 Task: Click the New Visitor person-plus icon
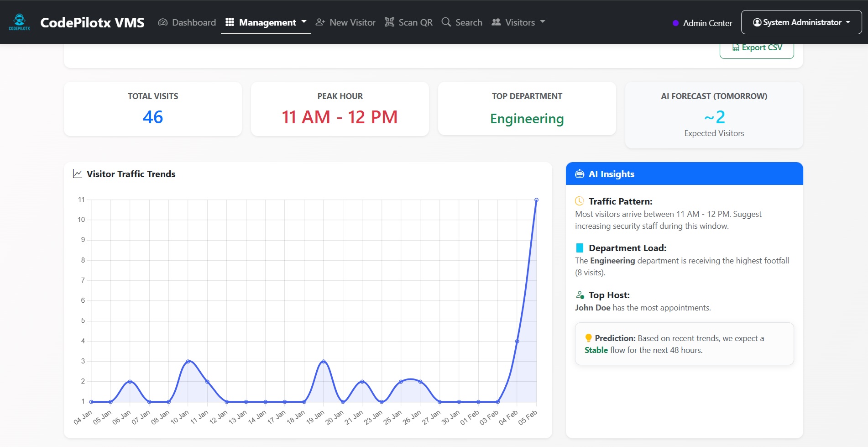[320, 22]
